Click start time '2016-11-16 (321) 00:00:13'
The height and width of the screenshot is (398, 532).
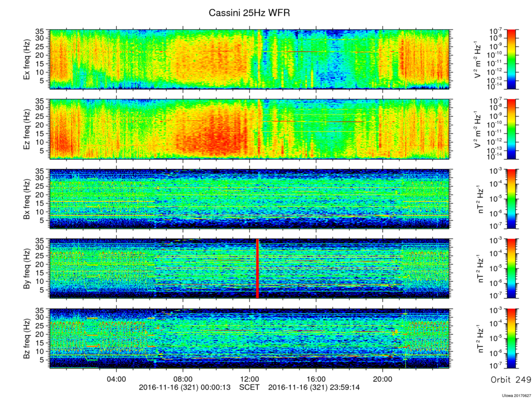click(x=185, y=387)
